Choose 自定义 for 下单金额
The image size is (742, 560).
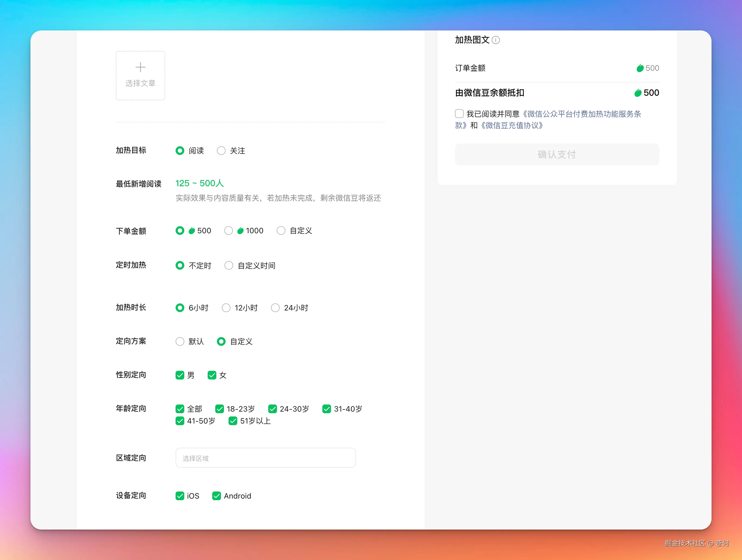pyautogui.click(x=281, y=231)
